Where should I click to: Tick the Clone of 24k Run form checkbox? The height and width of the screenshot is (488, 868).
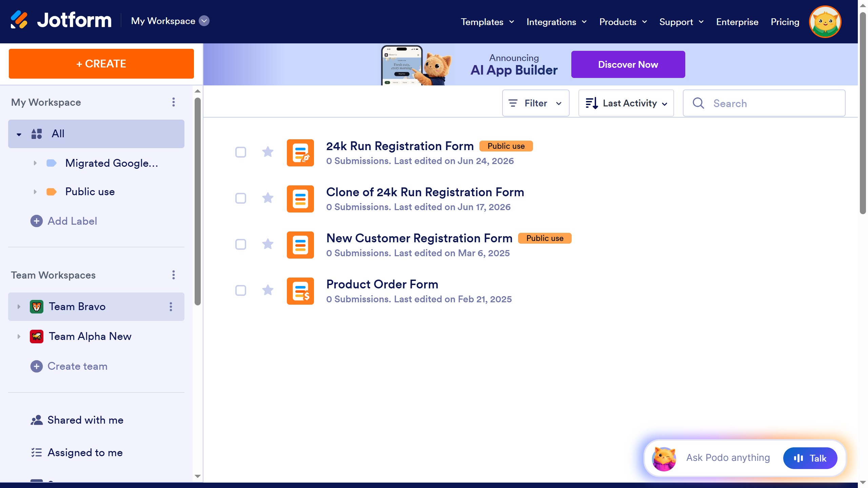[x=241, y=198]
